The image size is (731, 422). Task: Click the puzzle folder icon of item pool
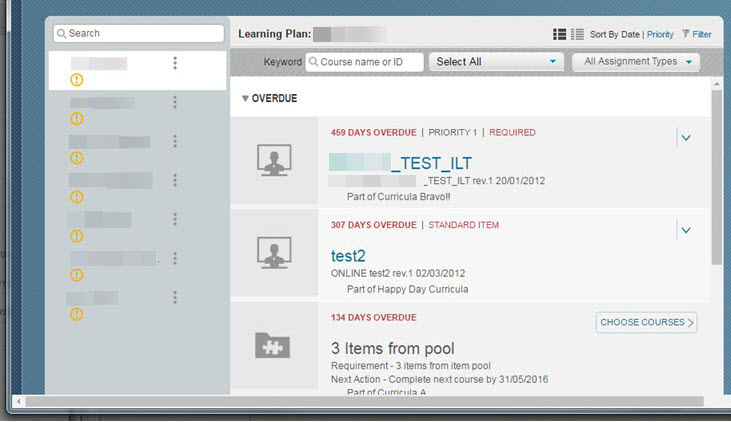click(273, 346)
